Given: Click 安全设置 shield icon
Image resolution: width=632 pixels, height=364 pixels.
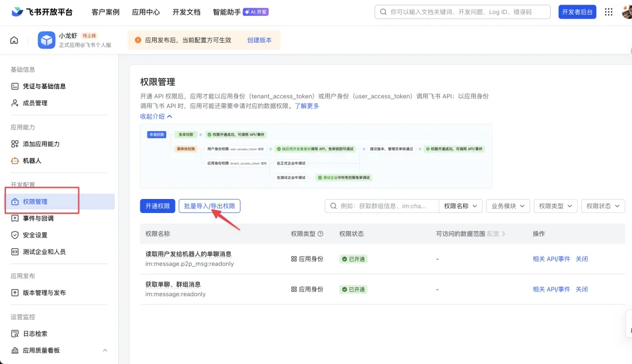Looking at the screenshot, I should (15, 235).
